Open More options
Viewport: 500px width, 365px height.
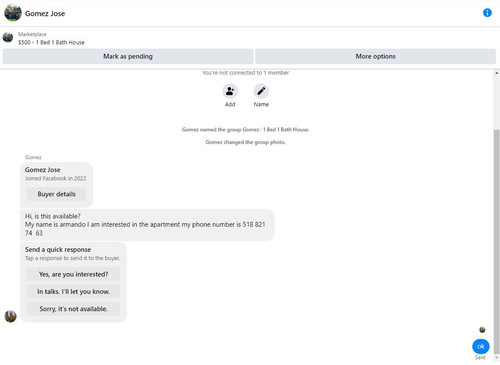375,56
